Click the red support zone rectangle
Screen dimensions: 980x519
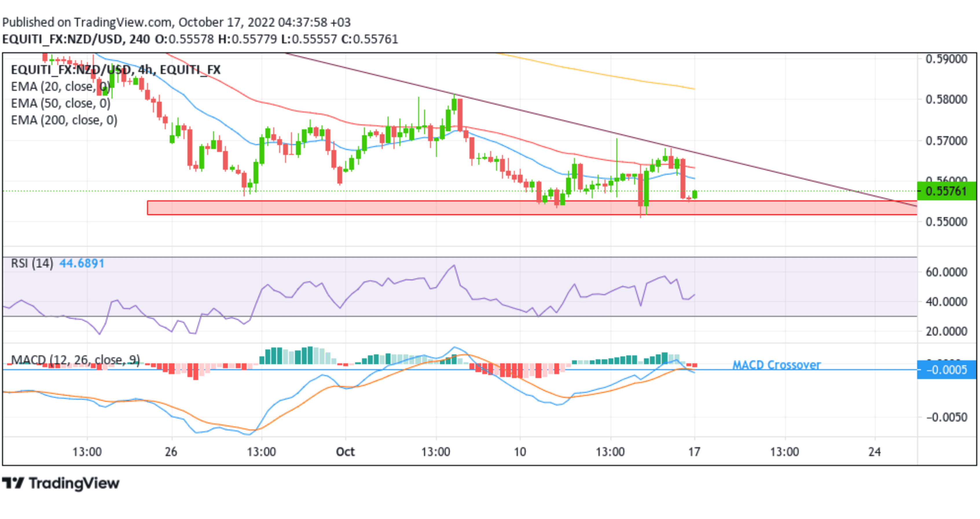532,208
